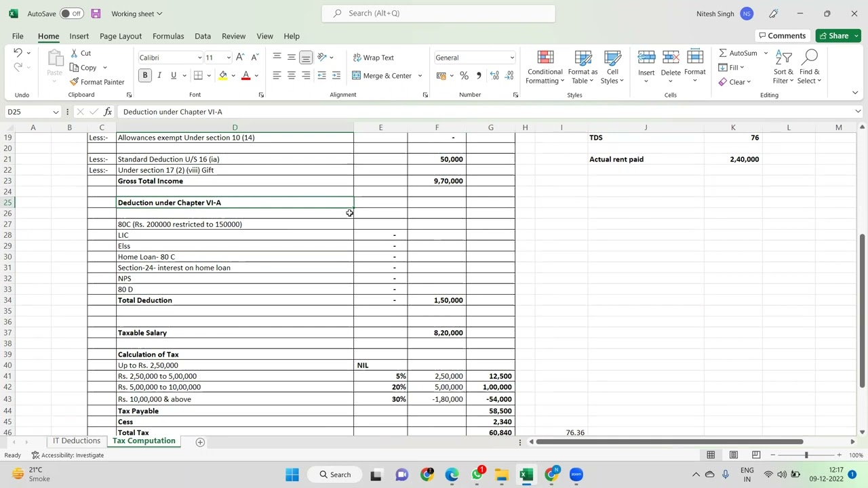Screen dimensions: 868x488
Task: Open Format as Table gallery
Action: tap(583, 67)
